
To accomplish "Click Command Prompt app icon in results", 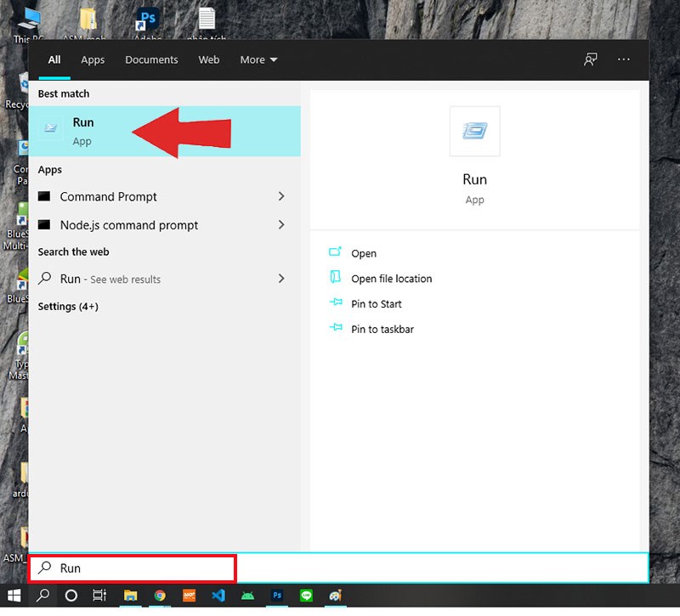I will (44, 196).
